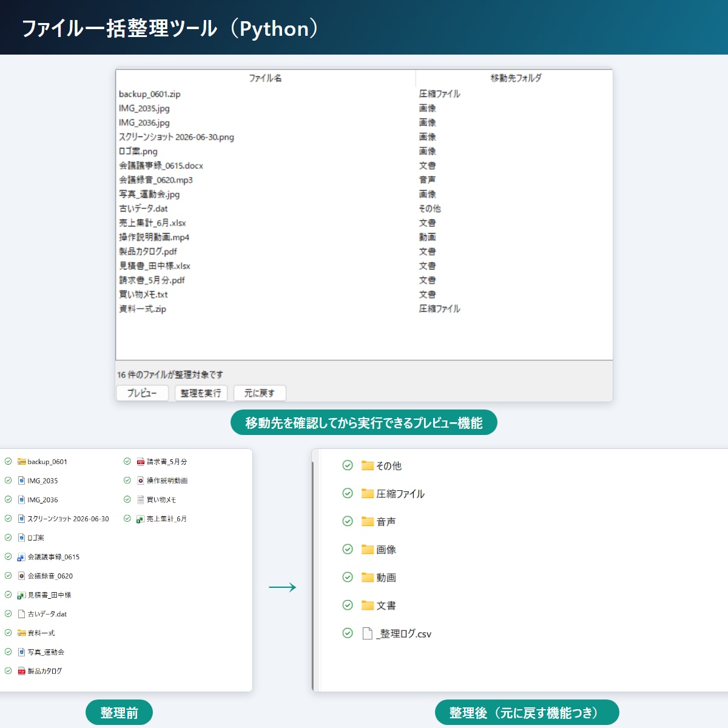Select the 操作説明動画.mp4 row
Viewport: 728px width, 728px height.
point(364,237)
